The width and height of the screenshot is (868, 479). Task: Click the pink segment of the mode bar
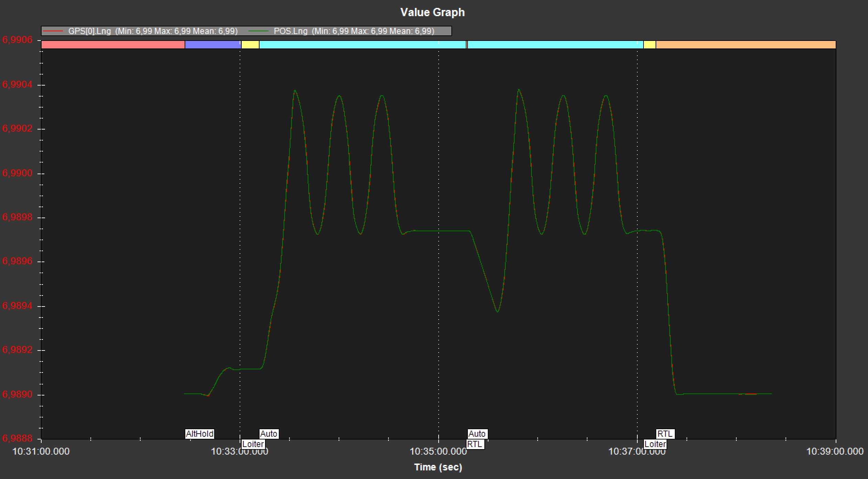(113, 45)
